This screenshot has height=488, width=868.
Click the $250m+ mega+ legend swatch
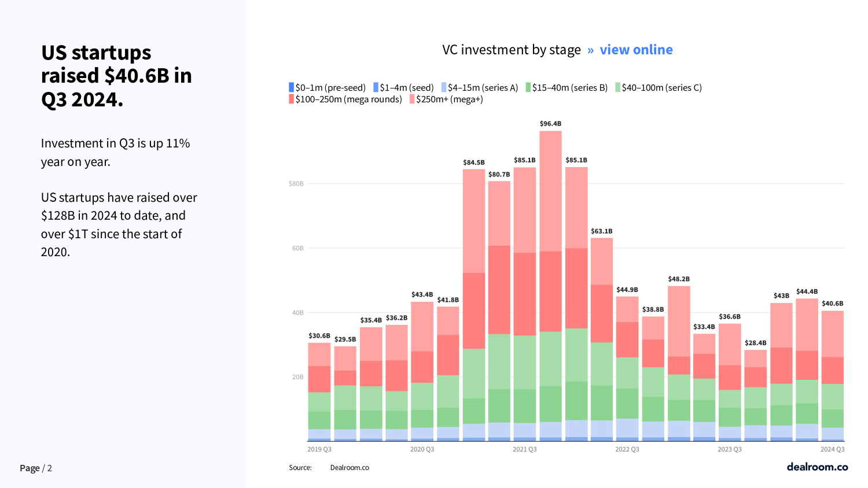412,99
